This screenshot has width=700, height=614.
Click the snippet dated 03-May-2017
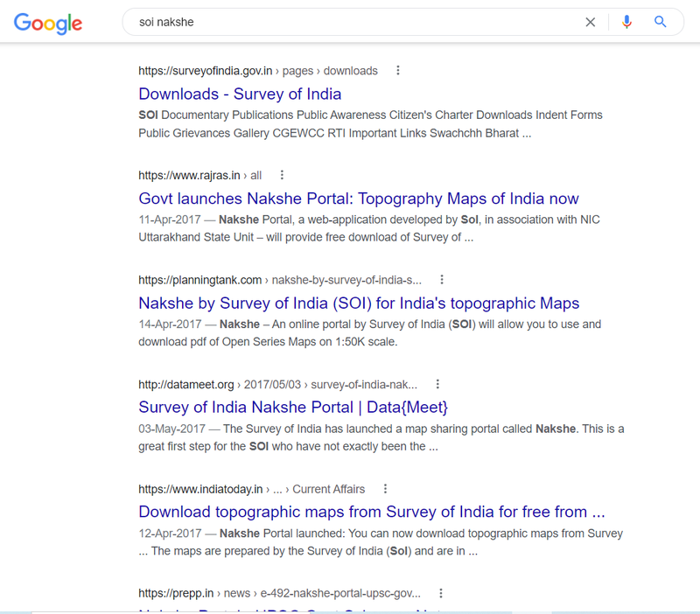click(x=381, y=437)
